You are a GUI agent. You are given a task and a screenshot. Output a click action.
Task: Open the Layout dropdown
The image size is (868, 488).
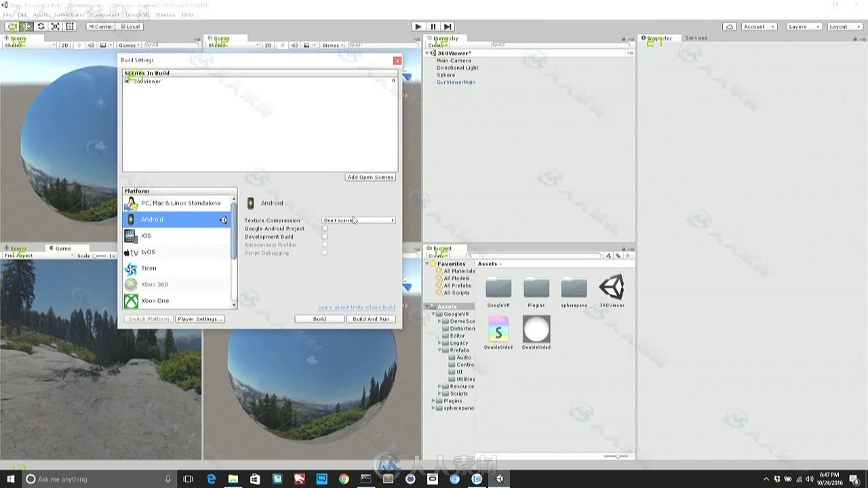pyautogui.click(x=844, y=26)
